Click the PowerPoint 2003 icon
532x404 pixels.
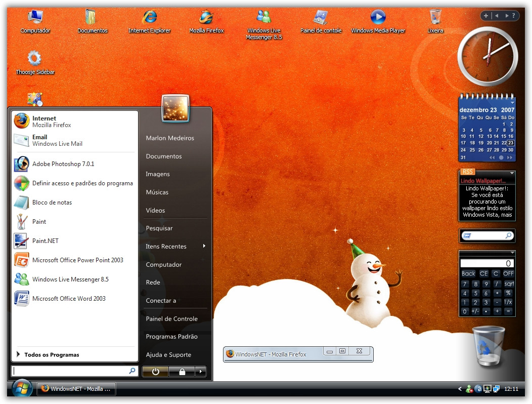[x=22, y=260]
